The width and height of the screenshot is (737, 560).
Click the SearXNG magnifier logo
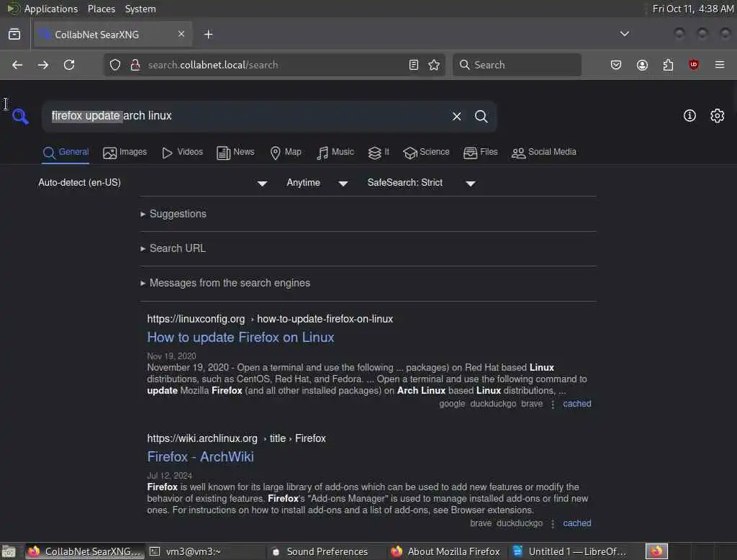pyautogui.click(x=20, y=116)
